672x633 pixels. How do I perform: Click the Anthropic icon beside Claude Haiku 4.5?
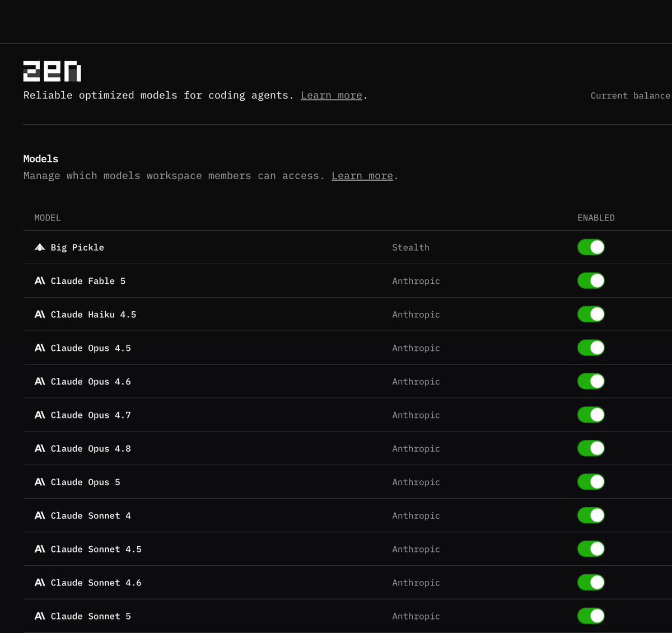[x=40, y=315]
